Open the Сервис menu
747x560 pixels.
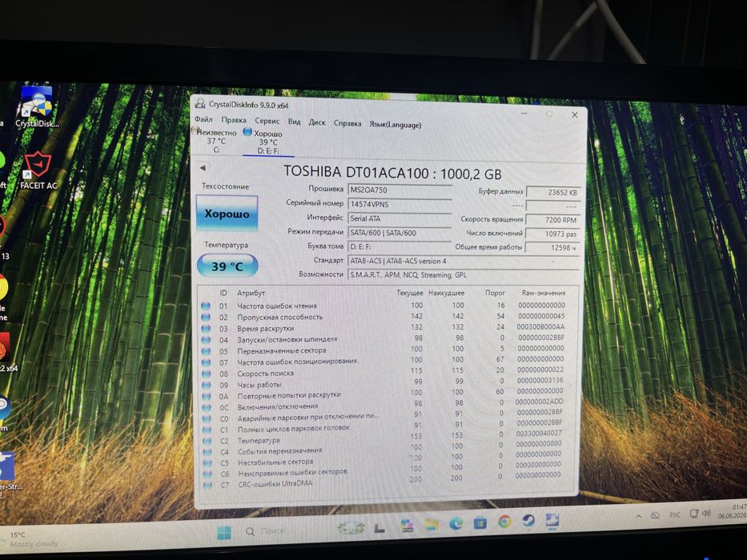267,121
